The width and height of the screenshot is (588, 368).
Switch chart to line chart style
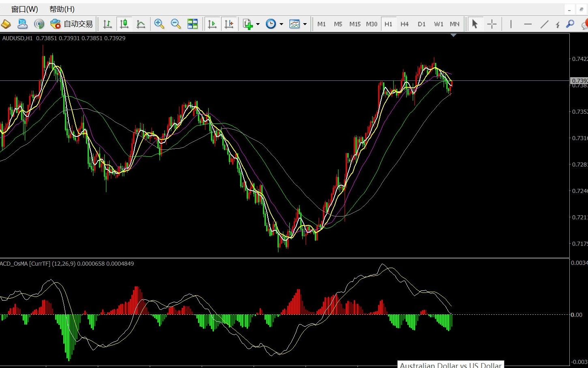[x=141, y=24]
